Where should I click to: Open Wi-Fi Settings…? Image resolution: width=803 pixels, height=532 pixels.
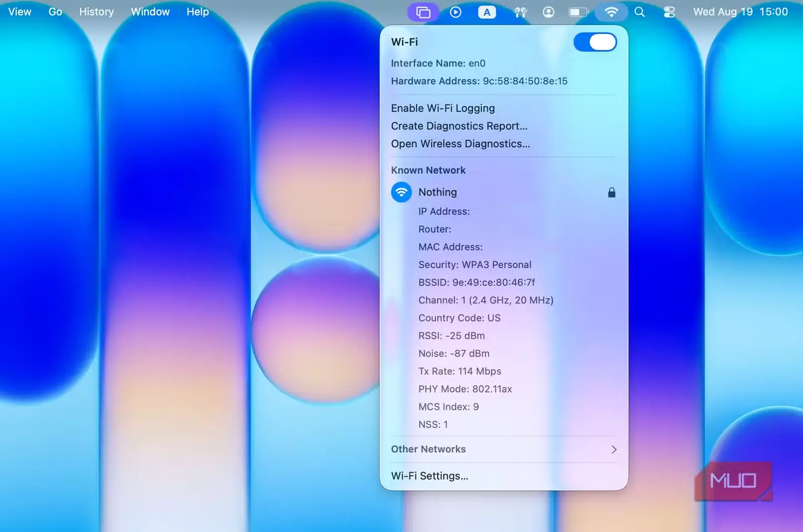[x=430, y=476]
